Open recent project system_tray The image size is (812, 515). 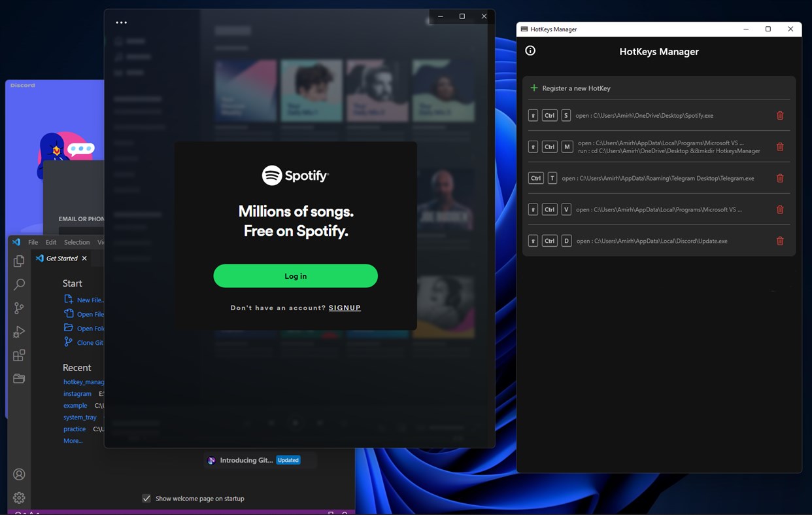[80, 417]
